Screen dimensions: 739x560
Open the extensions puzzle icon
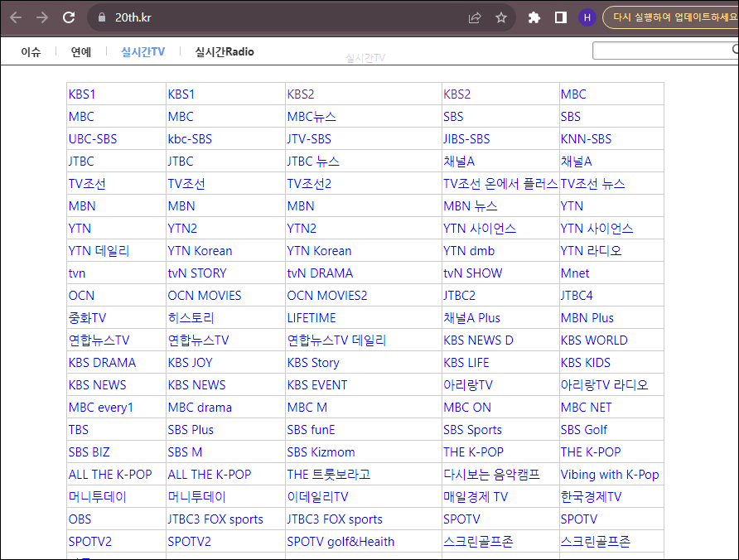tap(534, 18)
